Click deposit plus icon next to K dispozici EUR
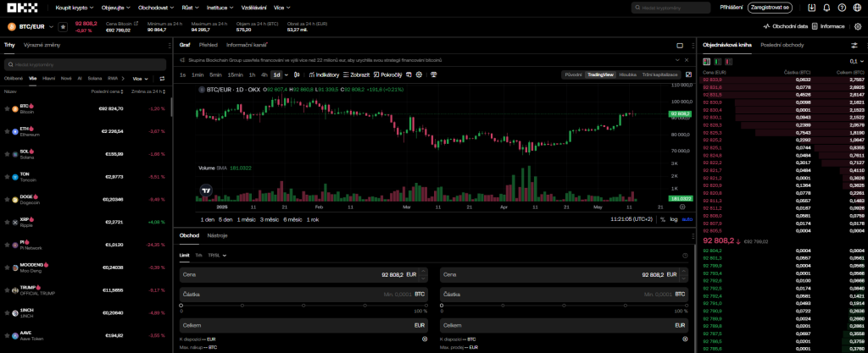The image size is (868, 353). click(425, 339)
